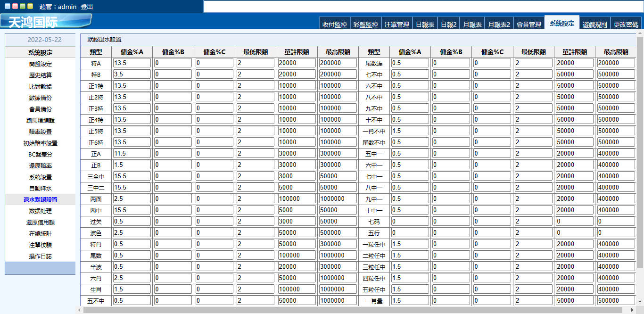
Task: Open the 遊戲規則 tab
Action: [594, 24]
